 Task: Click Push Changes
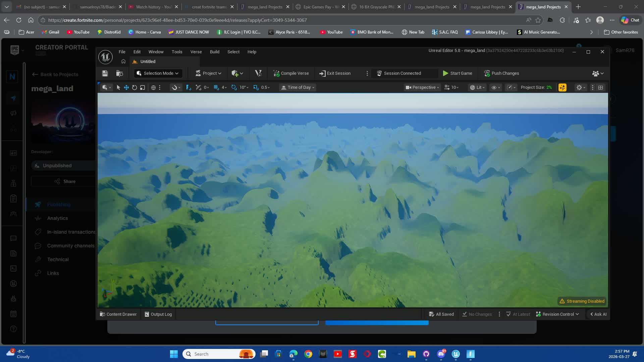[501, 73]
